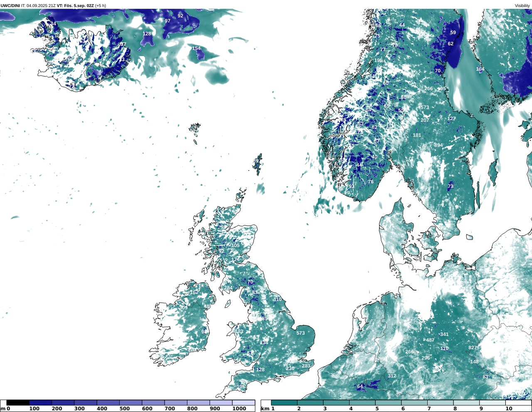
Task: Click the '105' value in Scotland
Action: pyautogui.click(x=235, y=245)
